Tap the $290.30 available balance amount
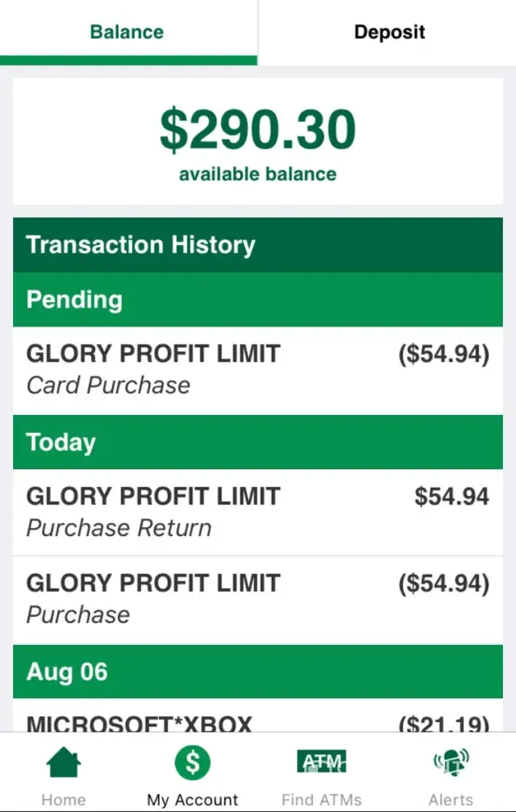Viewport: 516px width, 812px height. 257,130
